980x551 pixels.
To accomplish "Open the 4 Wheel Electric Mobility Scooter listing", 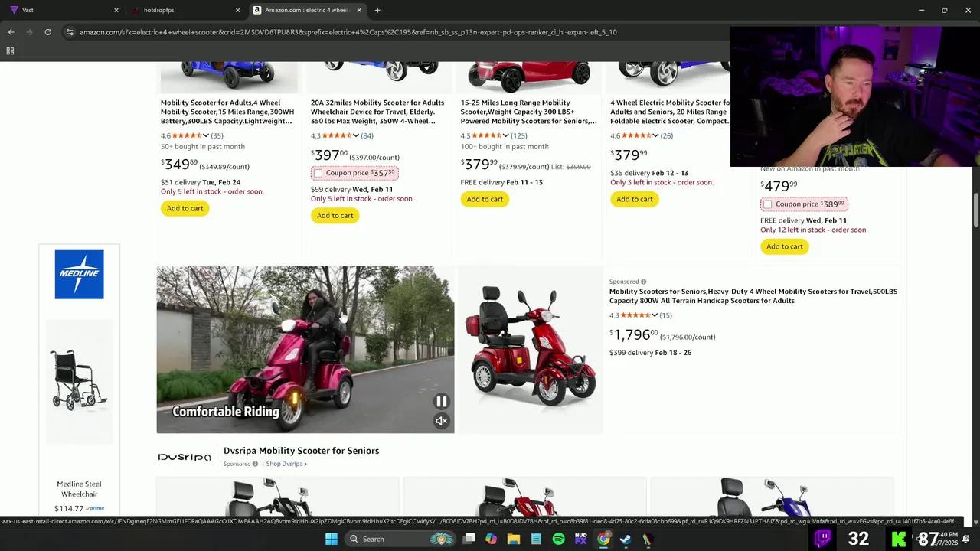I will (670, 112).
